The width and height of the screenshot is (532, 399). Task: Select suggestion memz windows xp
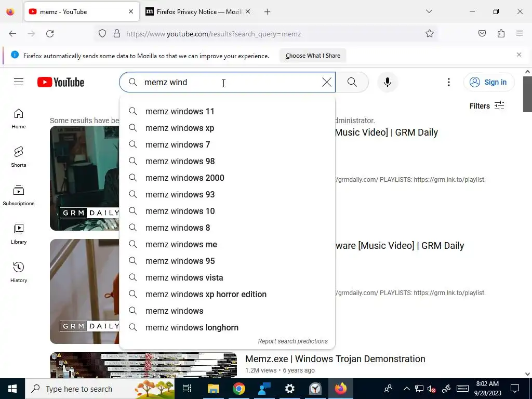[227, 128]
